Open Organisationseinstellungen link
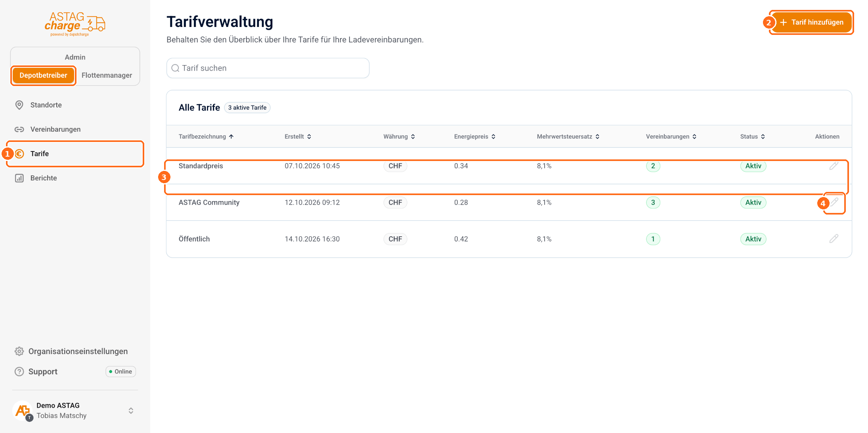Image resolution: width=868 pixels, height=433 pixels. [78, 351]
